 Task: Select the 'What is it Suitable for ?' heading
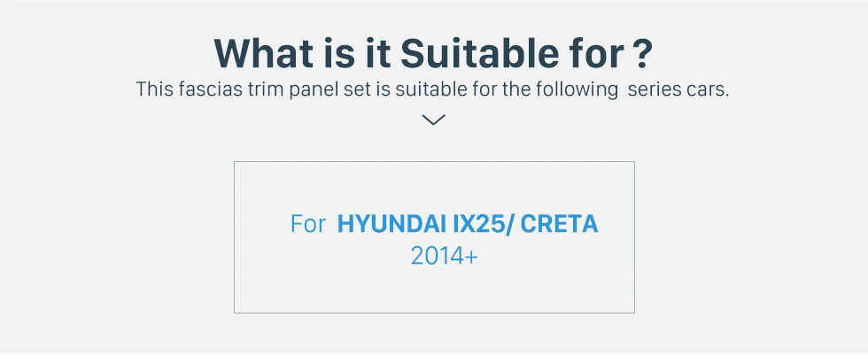(x=433, y=53)
